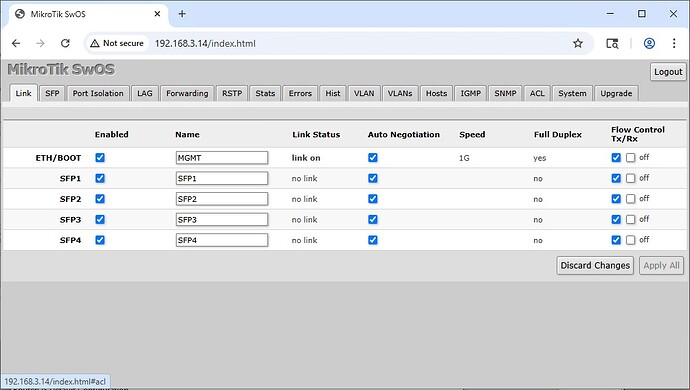Viewport: 690px width, 390px height.
Task: Go back to the previous page
Action: click(x=16, y=43)
